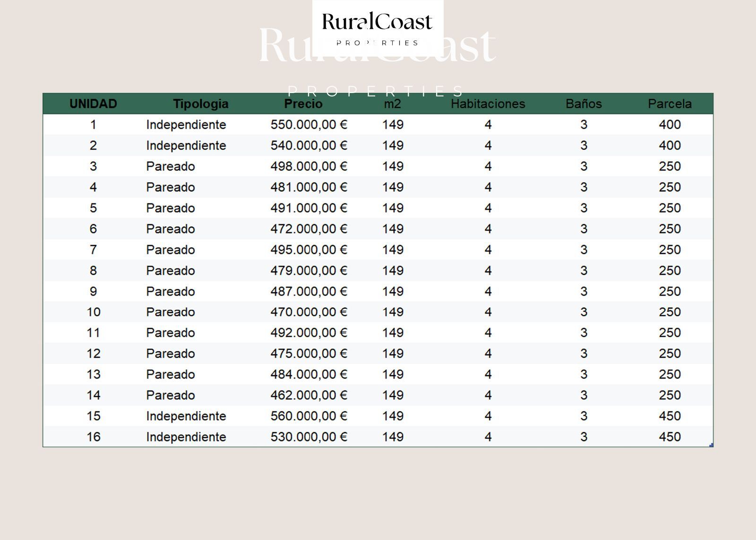Screen dimensions: 756x540
Task: Select the 450 parcela value for unit 16
Action: [x=670, y=437]
